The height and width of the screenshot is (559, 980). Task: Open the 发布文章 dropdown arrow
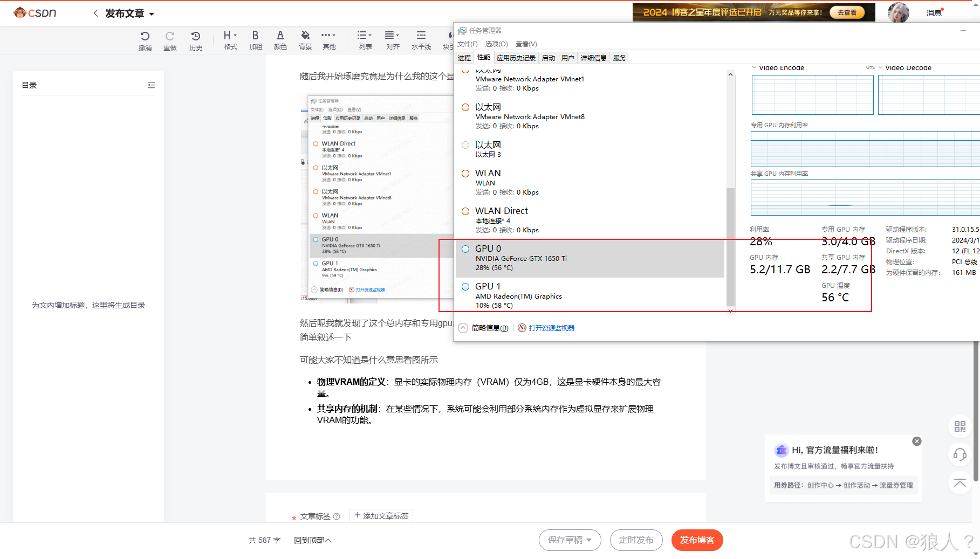(x=152, y=14)
